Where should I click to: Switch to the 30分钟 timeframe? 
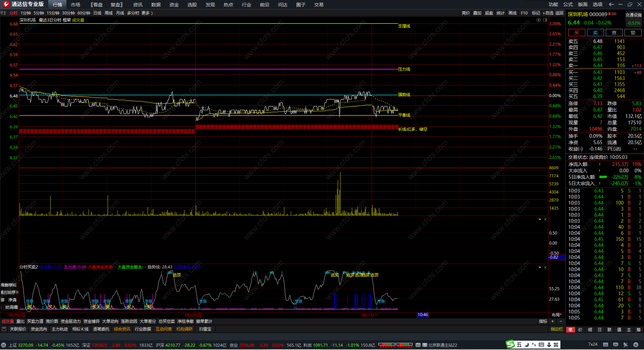(68, 13)
